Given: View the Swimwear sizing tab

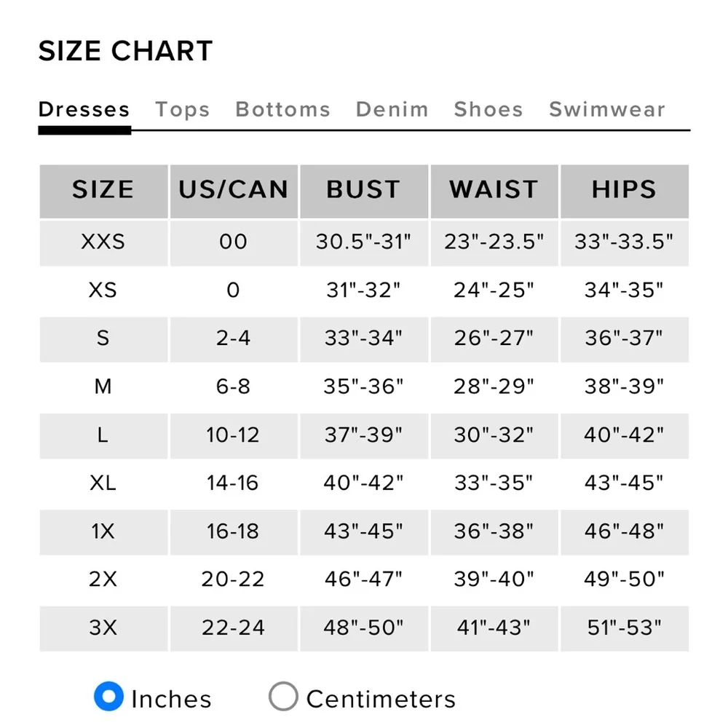Looking at the screenshot, I should (x=607, y=110).
